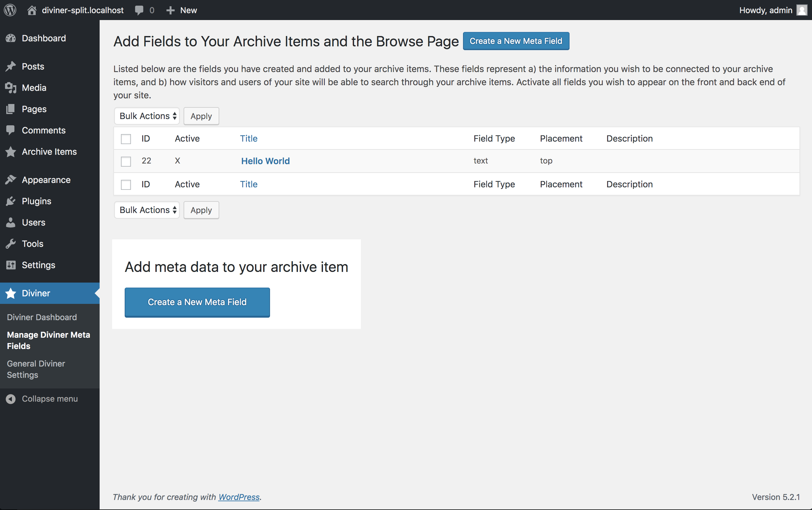Click the Field Type value text
Screen dimensions: 812x510
point(481,161)
